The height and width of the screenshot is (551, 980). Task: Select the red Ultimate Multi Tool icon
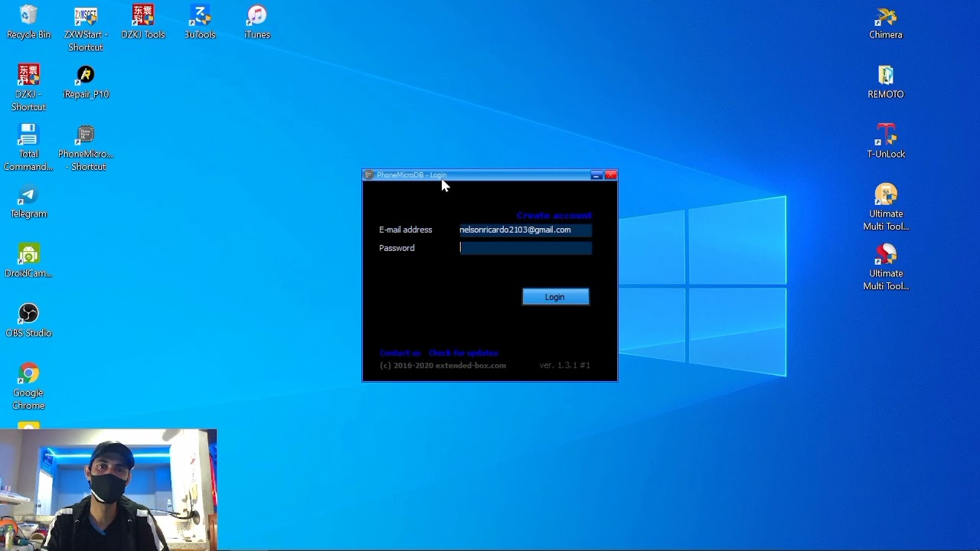(x=886, y=267)
